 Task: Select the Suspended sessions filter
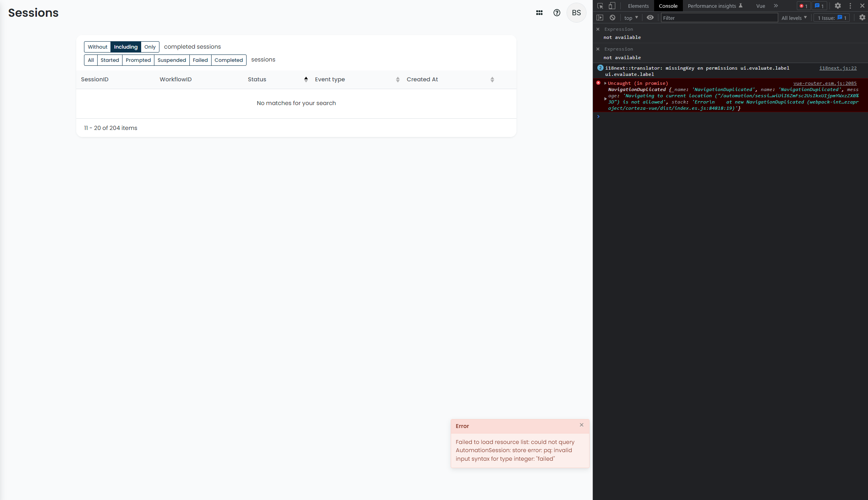click(171, 60)
